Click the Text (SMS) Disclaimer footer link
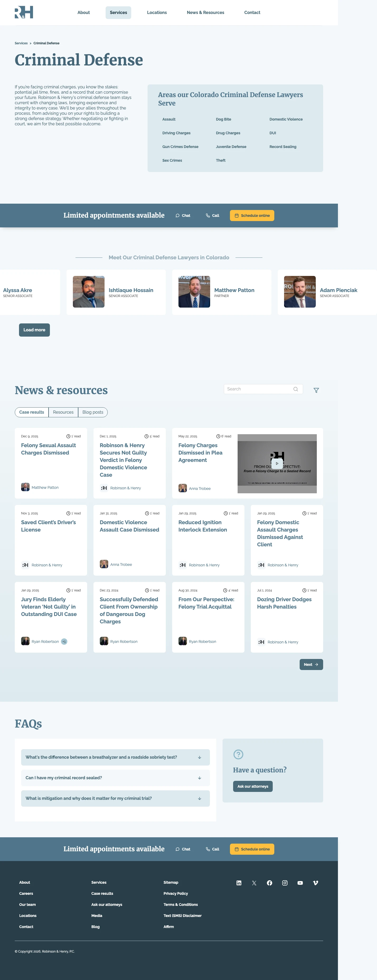 [182, 916]
